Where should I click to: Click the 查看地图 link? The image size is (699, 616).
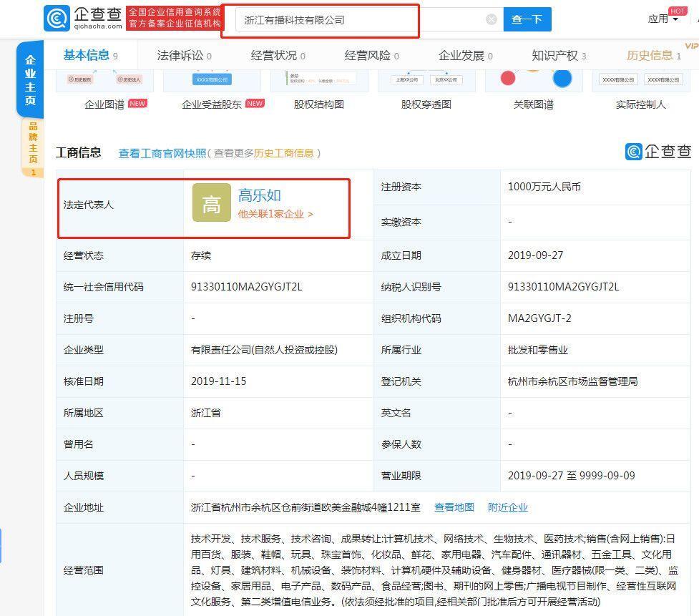pos(454,507)
